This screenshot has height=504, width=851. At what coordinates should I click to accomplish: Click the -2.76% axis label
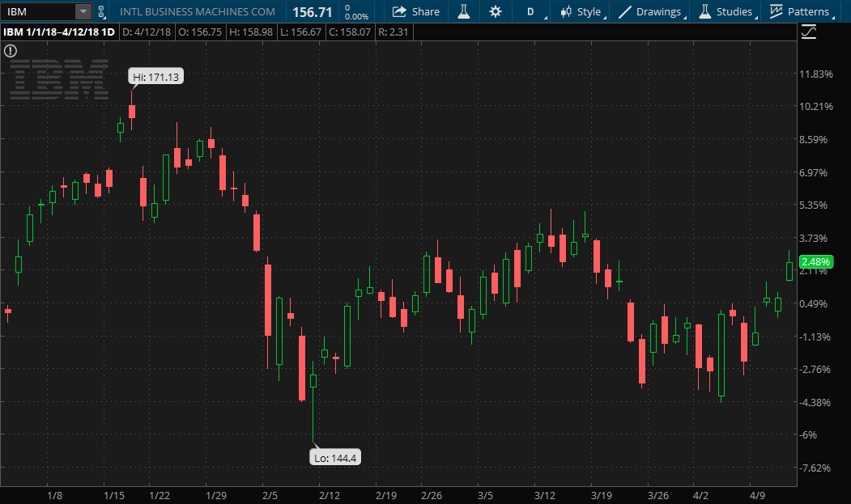click(815, 370)
